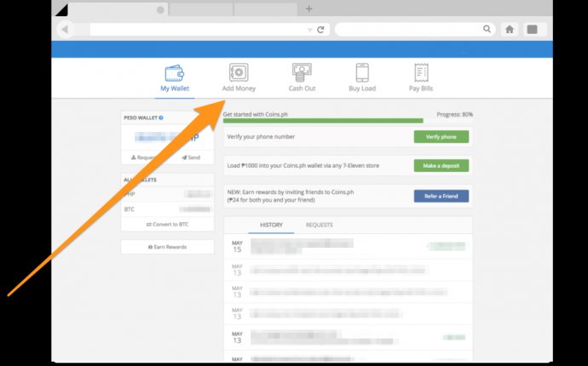This screenshot has width=588, height=366.
Task: Go to the browser home page icon
Action: point(510,29)
